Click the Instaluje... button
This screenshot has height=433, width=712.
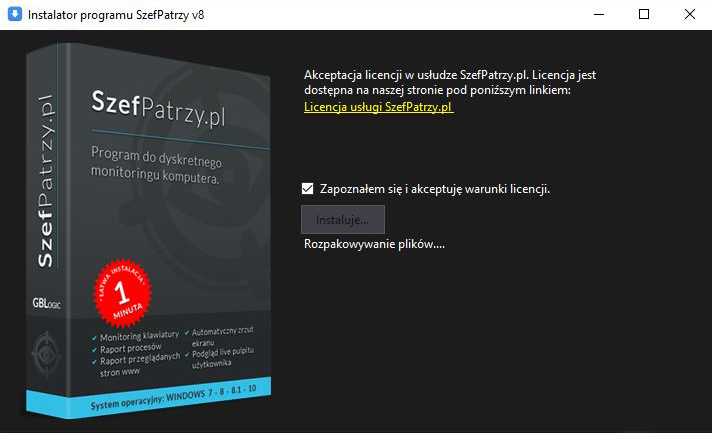[343, 220]
